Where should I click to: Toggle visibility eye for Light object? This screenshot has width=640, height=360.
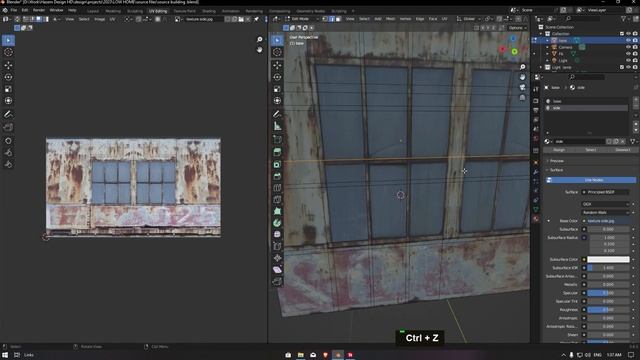[628, 60]
